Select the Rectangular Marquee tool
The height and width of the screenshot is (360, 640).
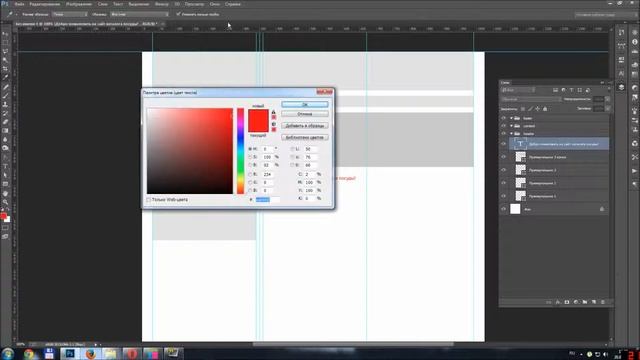(5, 42)
